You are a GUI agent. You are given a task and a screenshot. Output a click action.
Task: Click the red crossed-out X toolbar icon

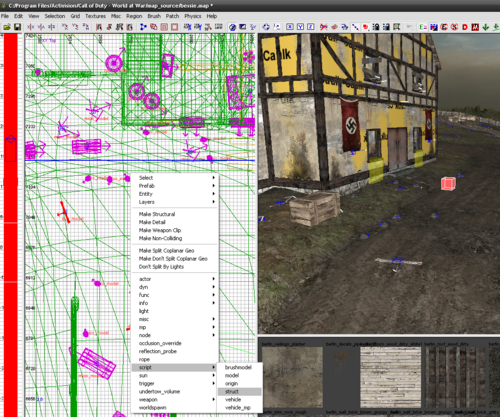(324, 27)
